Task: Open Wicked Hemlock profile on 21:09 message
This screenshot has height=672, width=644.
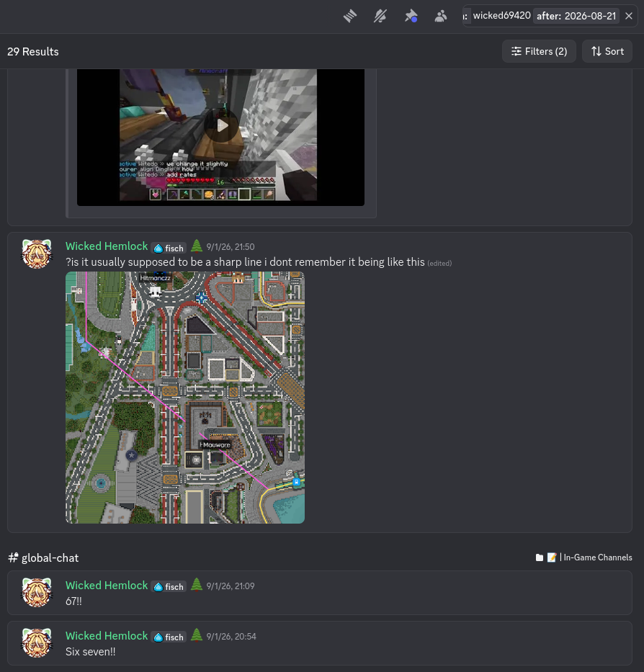Action: 107,586
